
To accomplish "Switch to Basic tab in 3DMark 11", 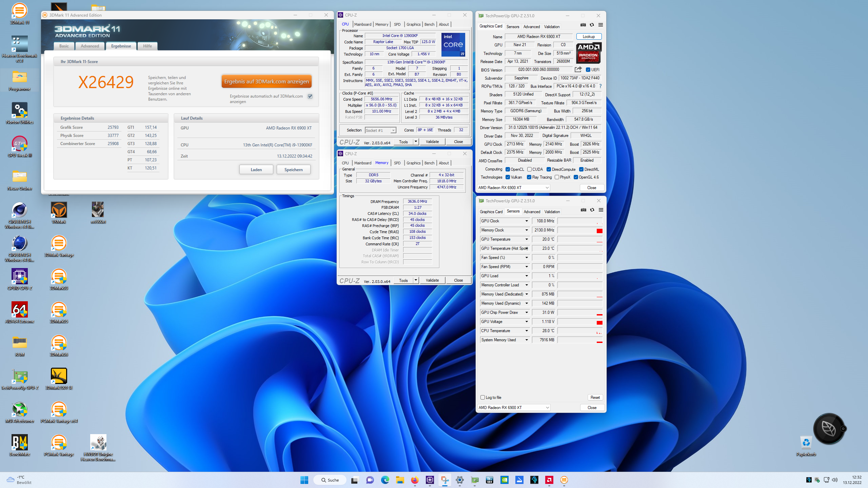I will (64, 46).
